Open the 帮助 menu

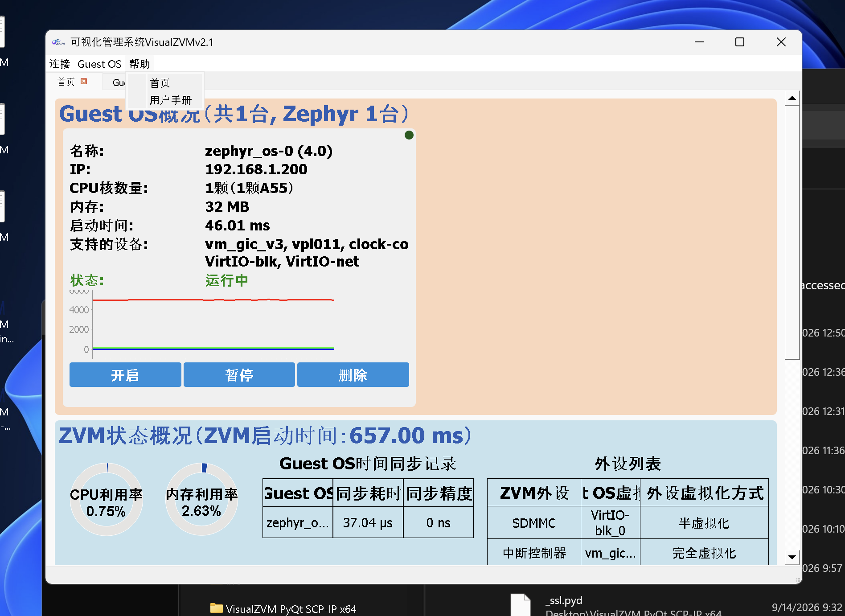click(x=139, y=64)
